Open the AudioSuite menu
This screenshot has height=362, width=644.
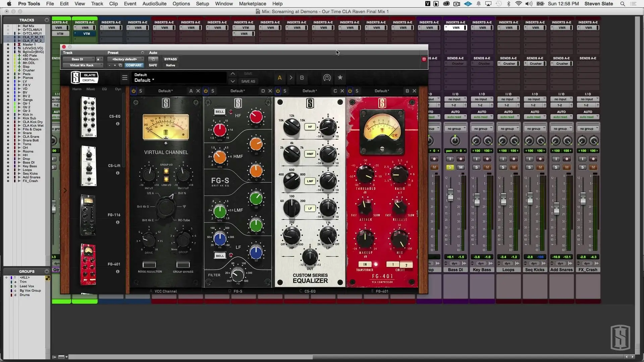click(154, 4)
